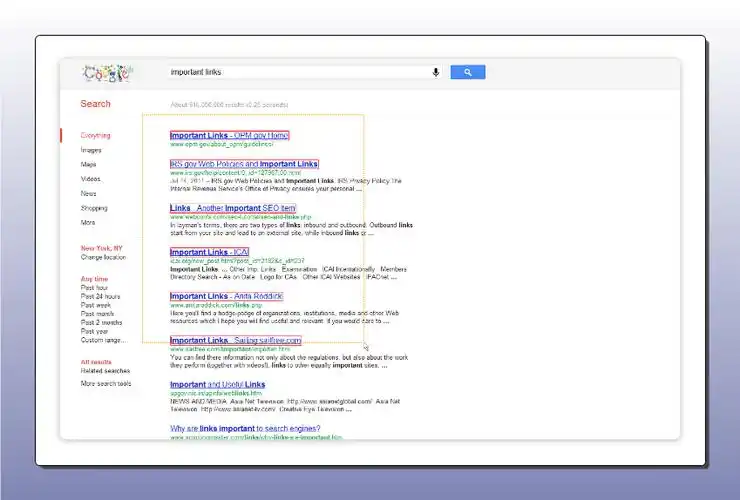This screenshot has width=740, height=500.
Task: Click the Google doodle logo
Action: pyautogui.click(x=106, y=73)
